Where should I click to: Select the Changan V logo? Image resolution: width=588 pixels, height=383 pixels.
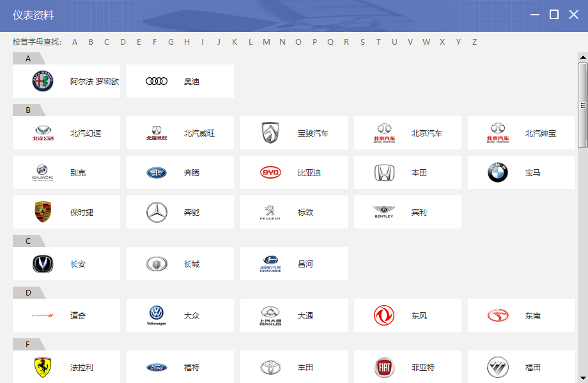[x=43, y=264]
